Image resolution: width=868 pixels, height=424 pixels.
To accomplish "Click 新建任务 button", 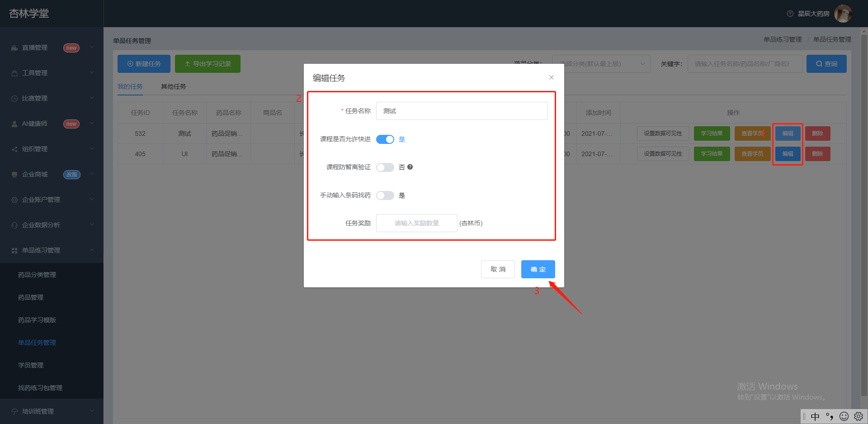I will (x=144, y=64).
